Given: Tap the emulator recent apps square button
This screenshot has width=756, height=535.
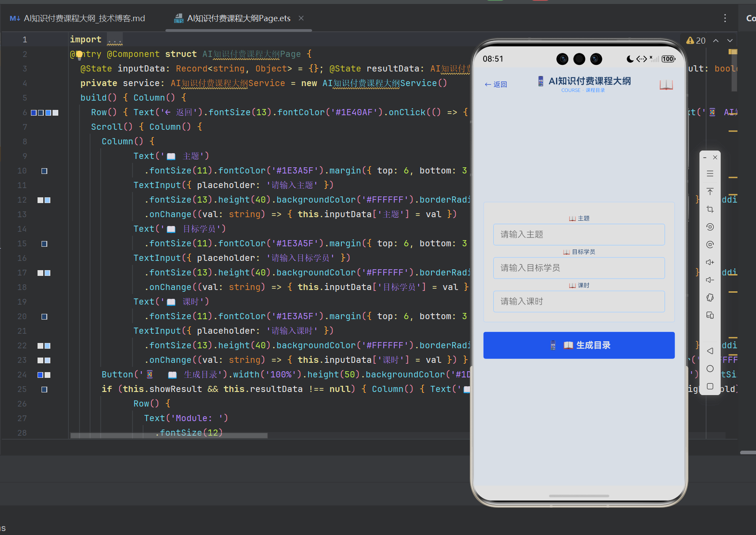Looking at the screenshot, I should (x=710, y=386).
